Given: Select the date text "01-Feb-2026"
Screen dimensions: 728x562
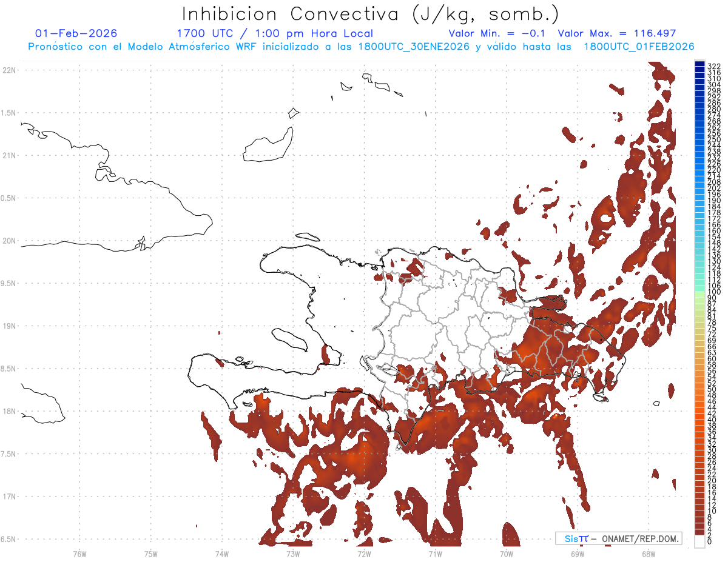Looking at the screenshot, I should coord(76,33).
